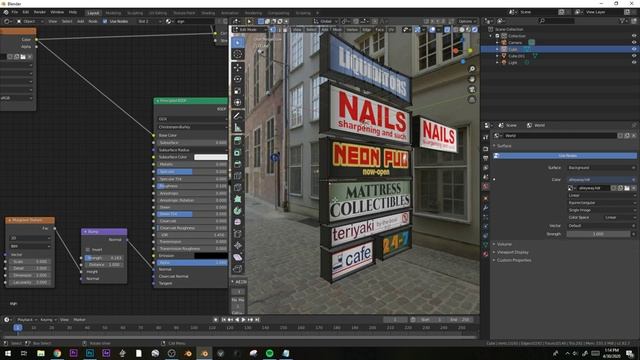Select the Loop Cut tool
This screenshot has width=640, height=360.
point(238,176)
